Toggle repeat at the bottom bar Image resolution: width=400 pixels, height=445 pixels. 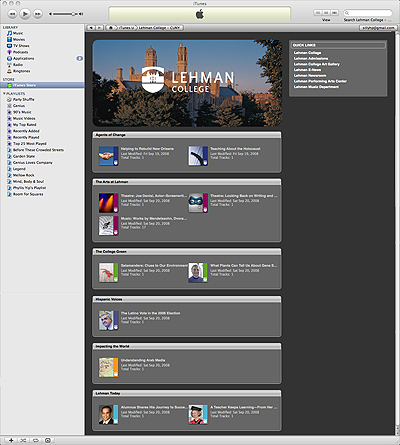[x=35, y=440]
